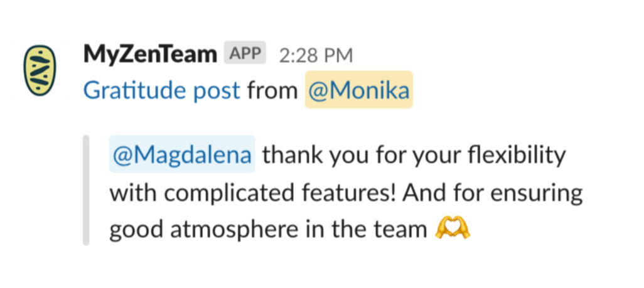644x288 pixels.
Task: Click the text "good atmosphere in the team"
Action: coord(268,230)
